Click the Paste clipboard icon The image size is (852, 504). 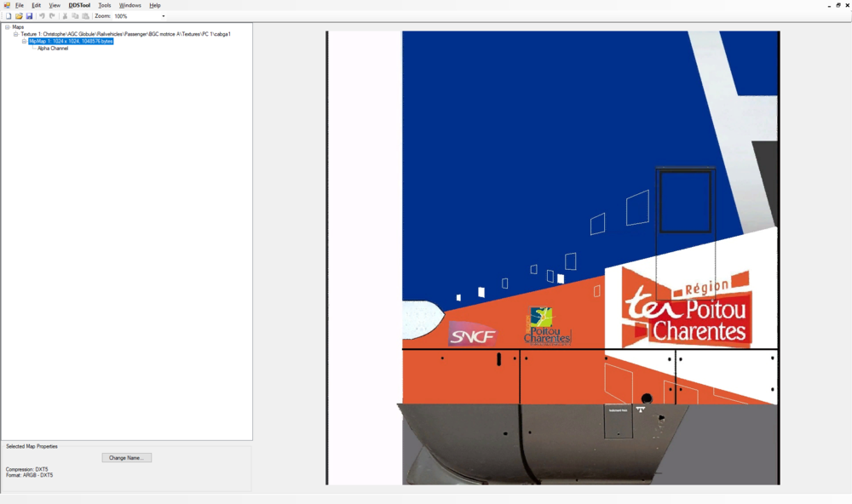click(x=85, y=16)
